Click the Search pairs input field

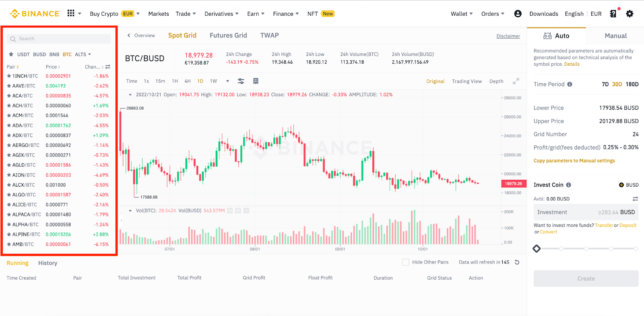(x=59, y=39)
